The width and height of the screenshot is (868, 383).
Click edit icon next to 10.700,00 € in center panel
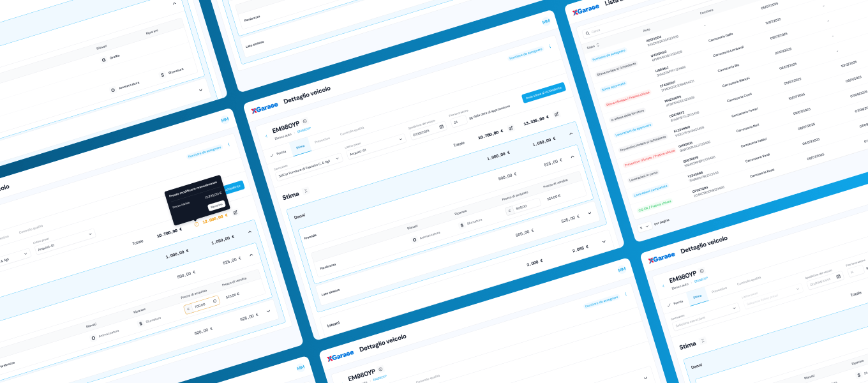point(511,128)
